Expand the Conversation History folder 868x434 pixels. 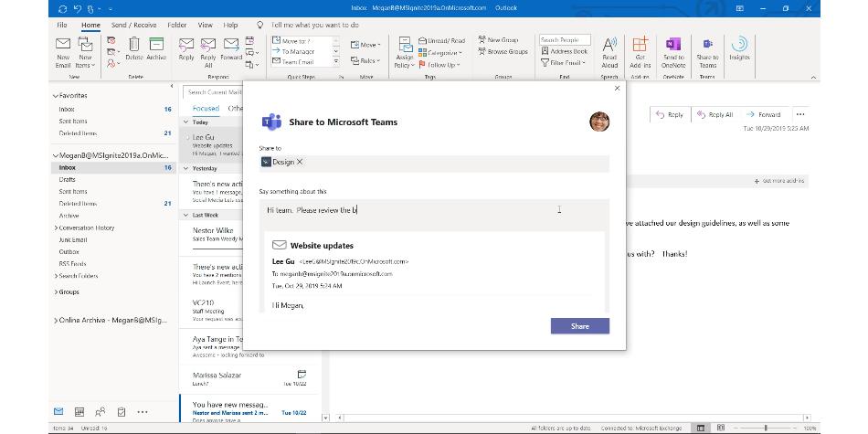pyautogui.click(x=56, y=228)
